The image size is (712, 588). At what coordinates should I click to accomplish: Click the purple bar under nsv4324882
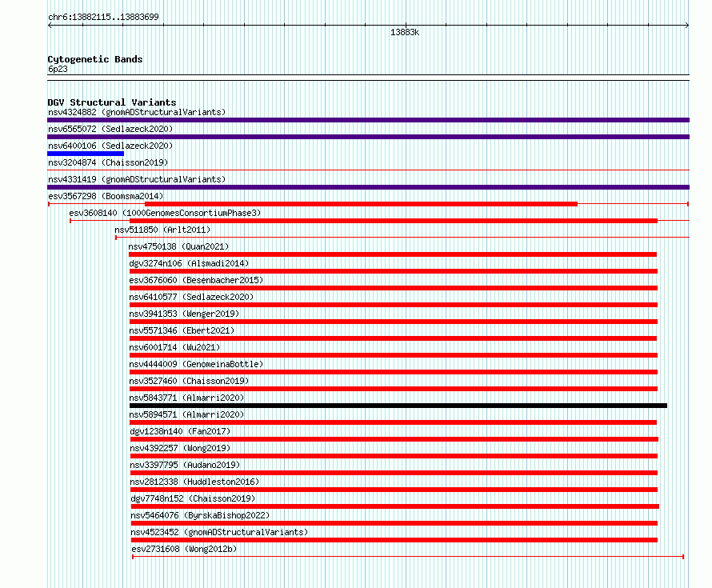pyautogui.click(x=368, y=120)
